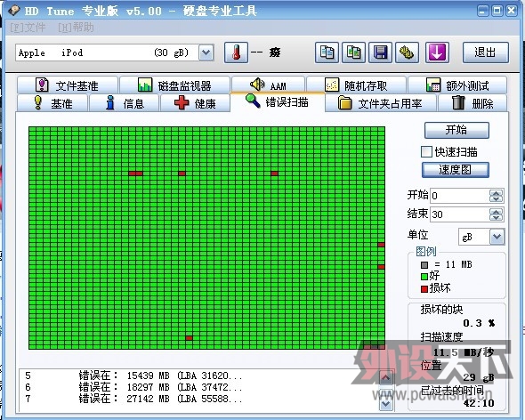Image resolution: width=525 pixels, height=420 pixels.
Task: Click the 0.3 % damaged blocks value
Action: tap(479, 323)
